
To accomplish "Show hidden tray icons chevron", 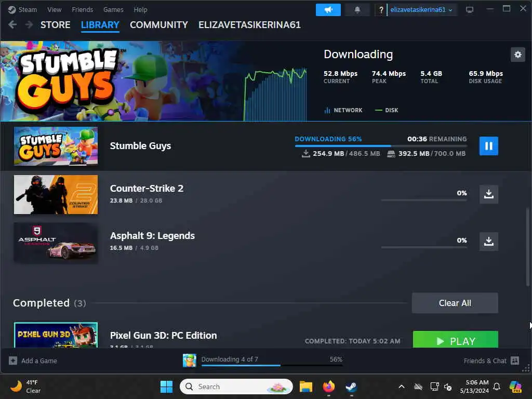I will (402, 387).
